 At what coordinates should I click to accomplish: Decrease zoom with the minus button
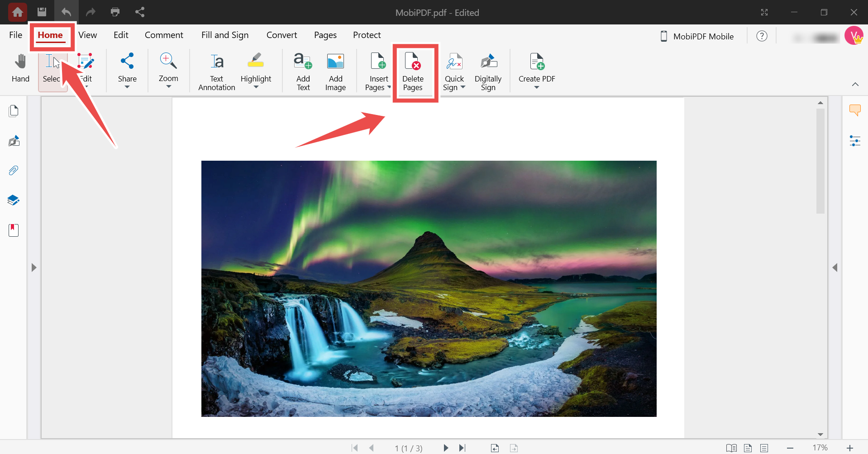click(790, 448)
